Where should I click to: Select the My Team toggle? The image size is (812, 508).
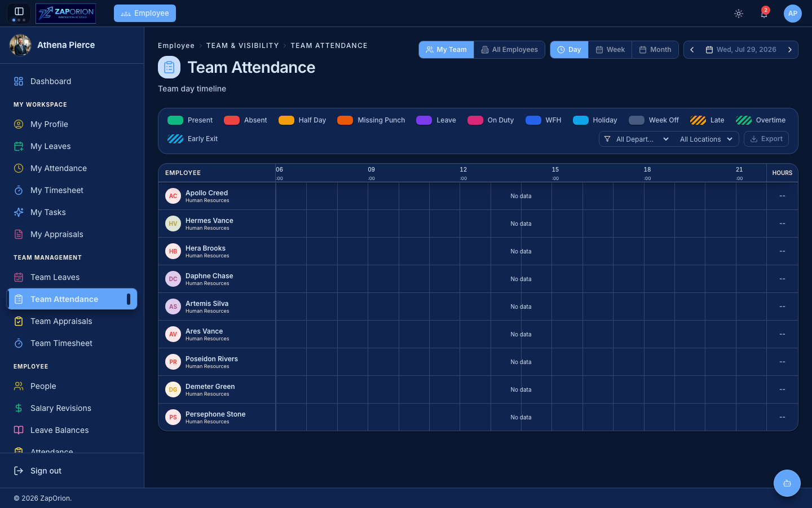tap(446, 50)
